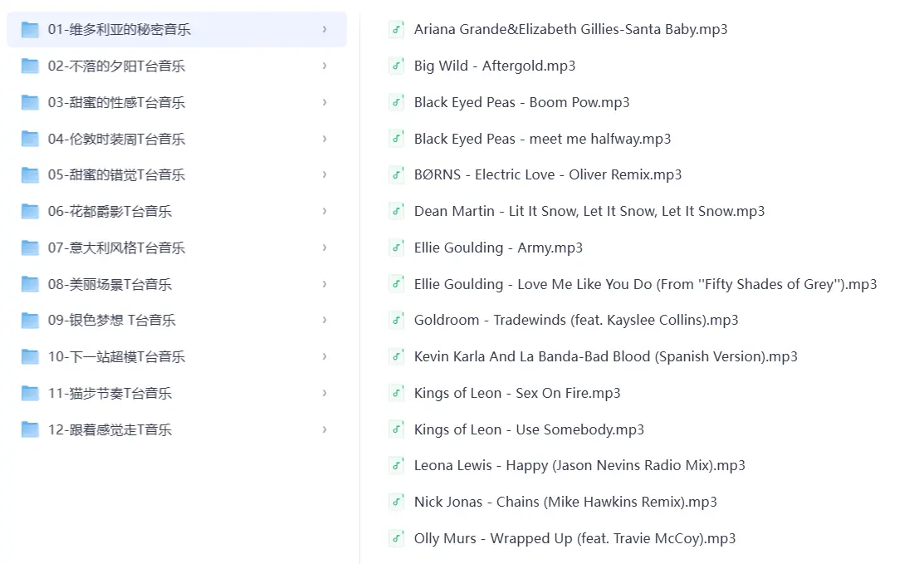Expand chevron of 02-不落的夕阳T台音乐
The image size is (924, 564).
[x=325, y=66]
